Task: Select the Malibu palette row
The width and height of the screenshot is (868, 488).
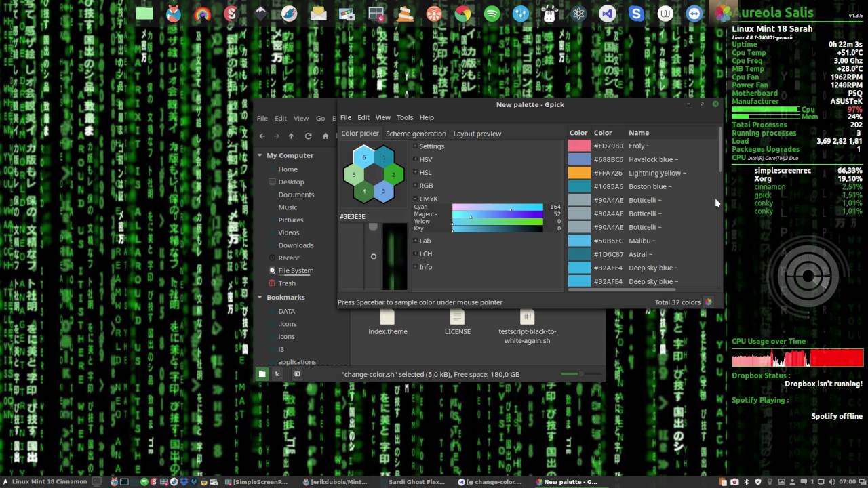Action: click(642, 241)
